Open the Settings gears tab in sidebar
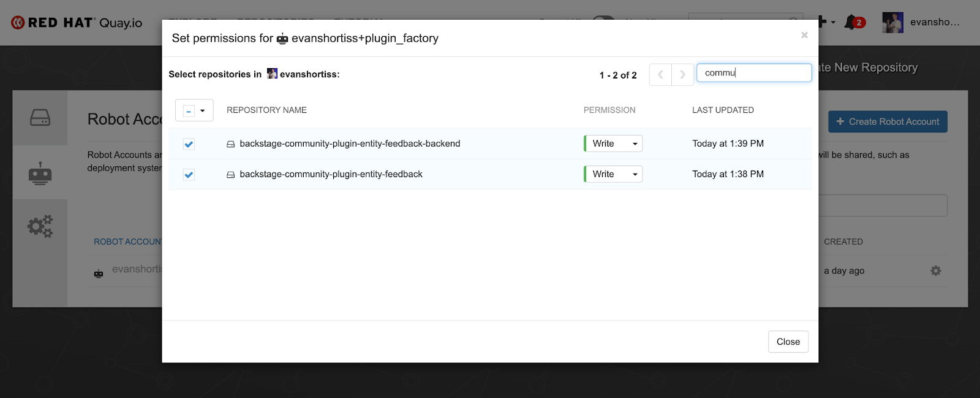 pyautogui.click(x=40, y=226)
